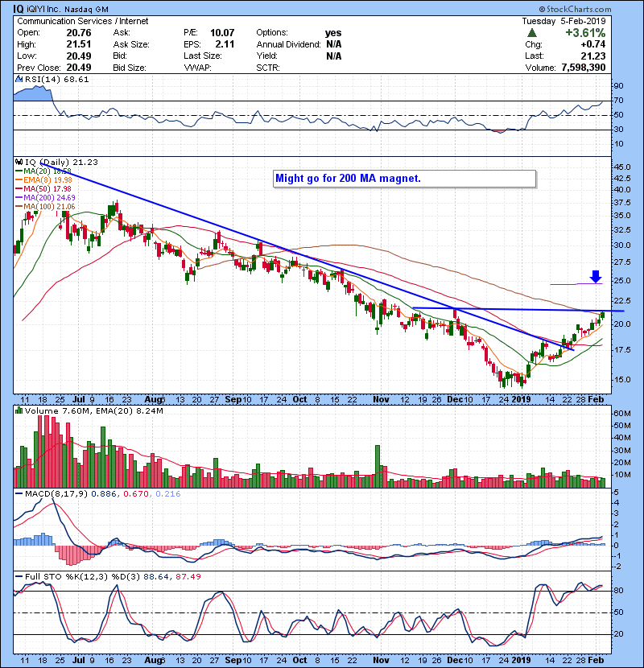This screenshot has width=644, height=668.
Task: Click the Volume 7.60M, EMA(20) 8.24M label
Action: pyautogui.click(x=93, y=410)
